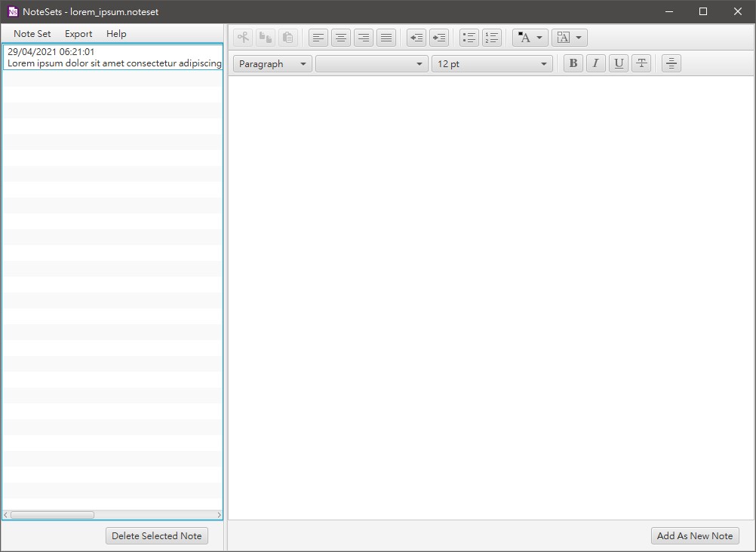
Task: Click the Copy icon
Action: tap(265, 37)
